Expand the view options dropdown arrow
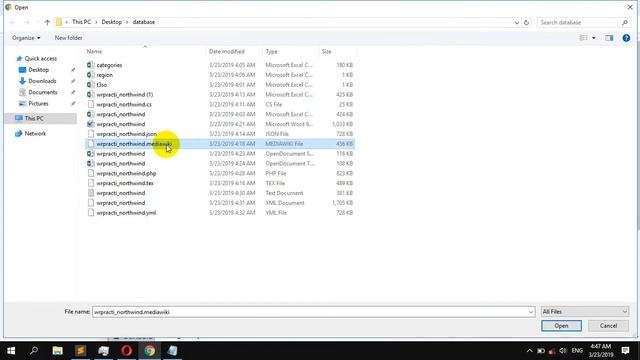The width and height of the screenshot is (640, 360). pos(594,38)
